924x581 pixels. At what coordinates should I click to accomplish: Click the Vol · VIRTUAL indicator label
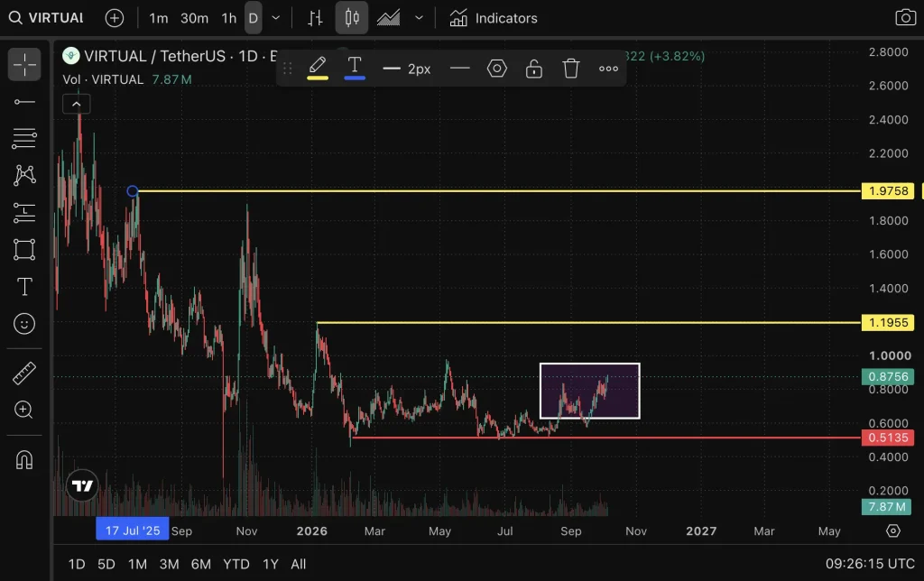(x=103, y=79)
